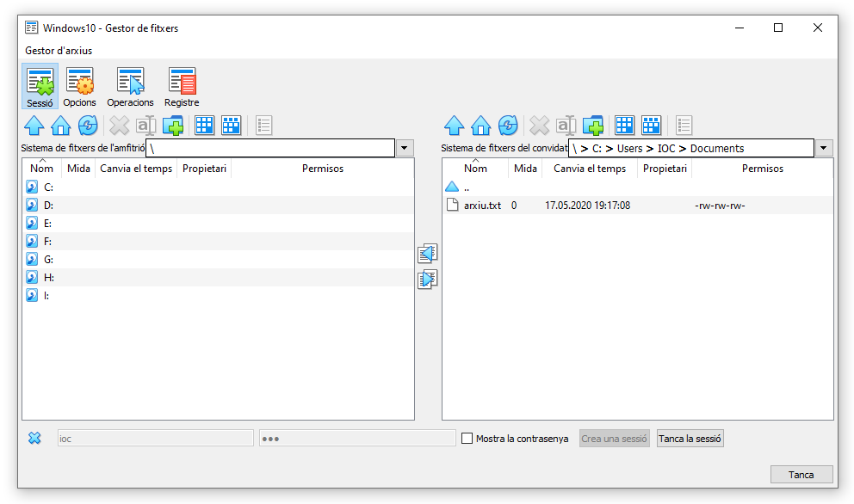Go to home folder in guest pane
Viewport: 854px width, 504px height.
(481, 126)
